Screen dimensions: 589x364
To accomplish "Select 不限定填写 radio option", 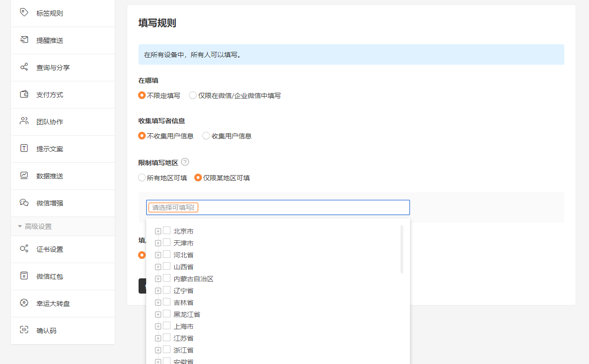I will pyautogui.click(x=142, y=95).
